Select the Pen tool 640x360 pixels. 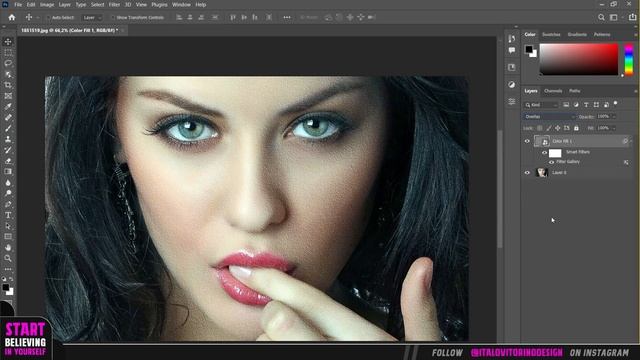[8, 204]
